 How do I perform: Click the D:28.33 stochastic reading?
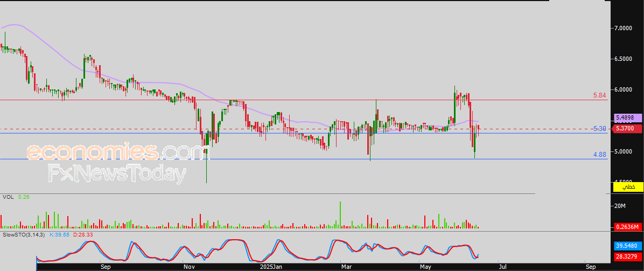[82, 234]
